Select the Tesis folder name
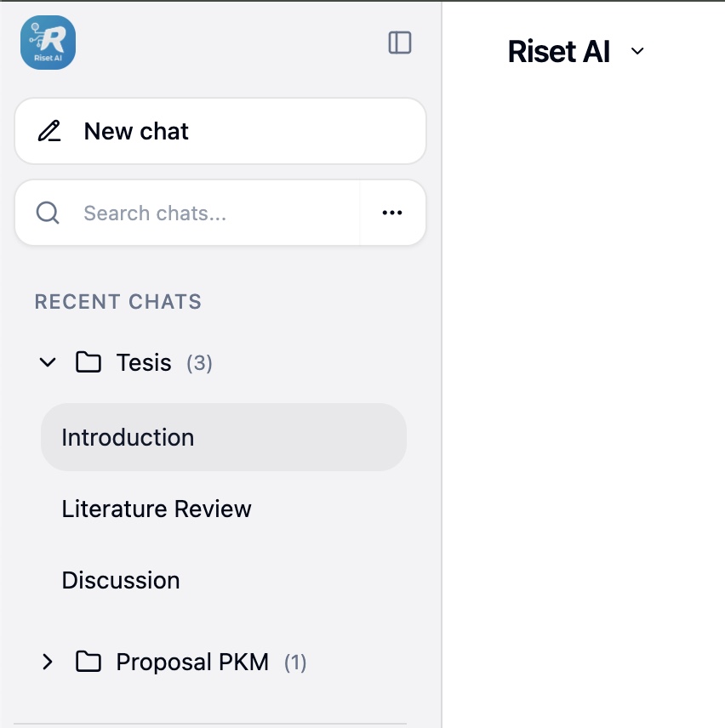Viewport: 725px width, 728px height. point(144,363)
